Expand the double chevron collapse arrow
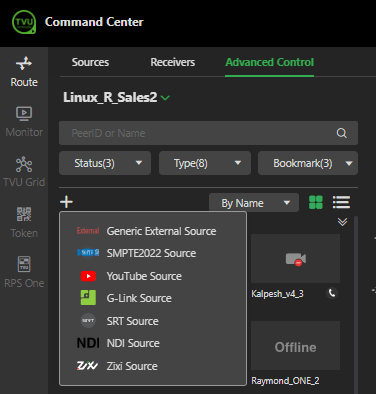 pos(342,222)
